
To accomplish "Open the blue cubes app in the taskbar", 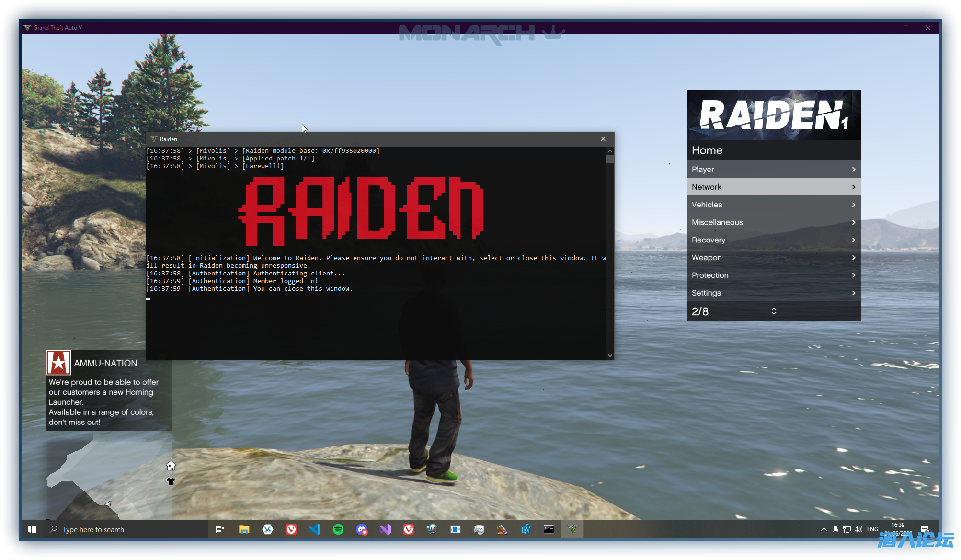I will click(526, 529).
